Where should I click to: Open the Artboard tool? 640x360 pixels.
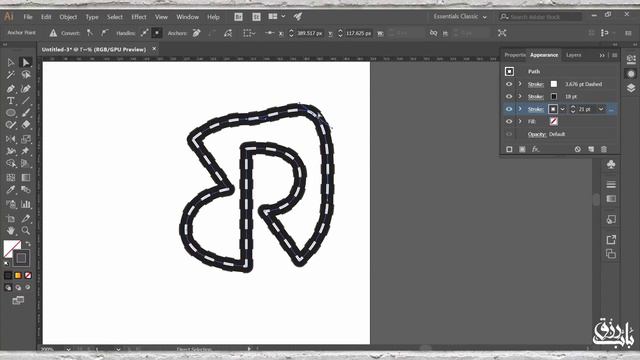click(11, 218)
